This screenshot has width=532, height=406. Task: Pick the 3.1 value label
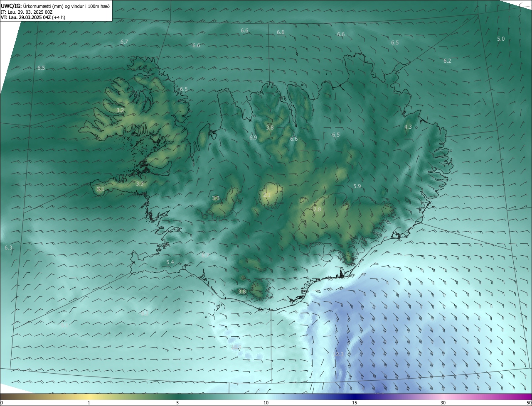tap(101, 189)
